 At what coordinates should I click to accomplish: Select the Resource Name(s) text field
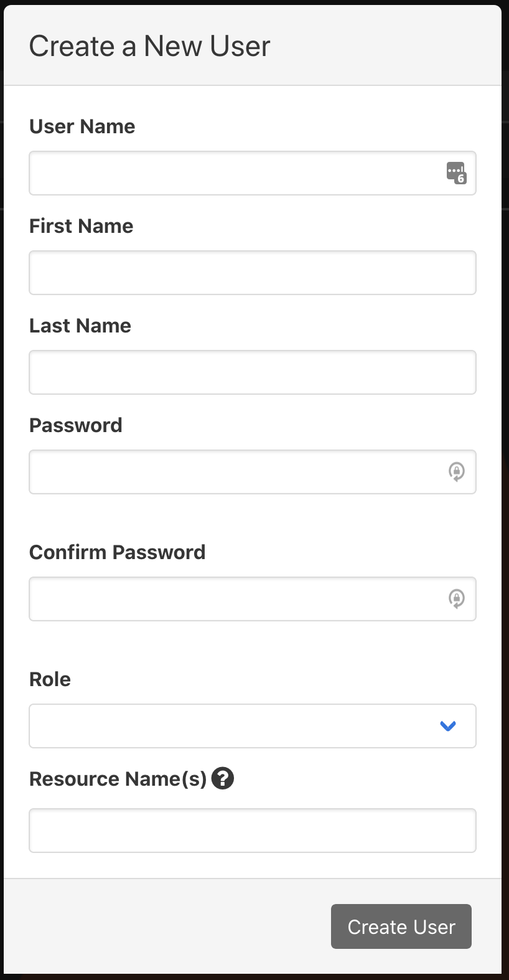252,830
